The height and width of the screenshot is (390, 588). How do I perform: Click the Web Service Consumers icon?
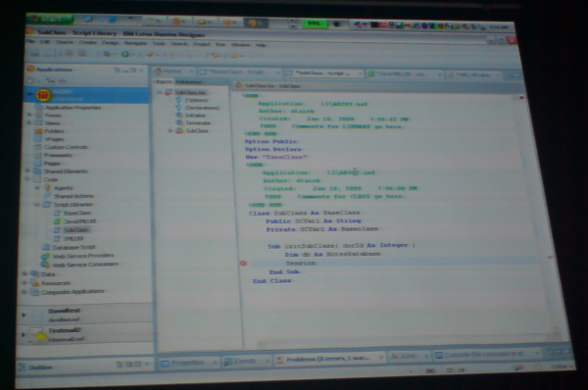pos(45,265)
